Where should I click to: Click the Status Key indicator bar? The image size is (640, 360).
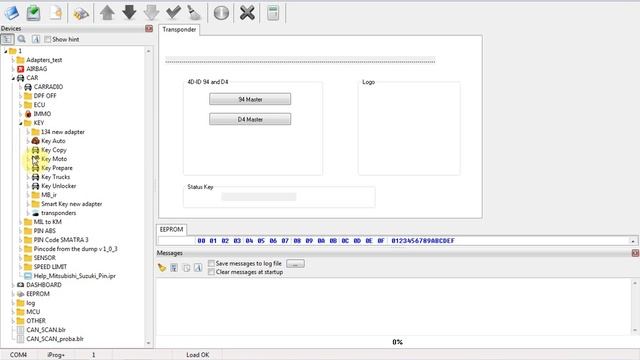coord(258,197)
